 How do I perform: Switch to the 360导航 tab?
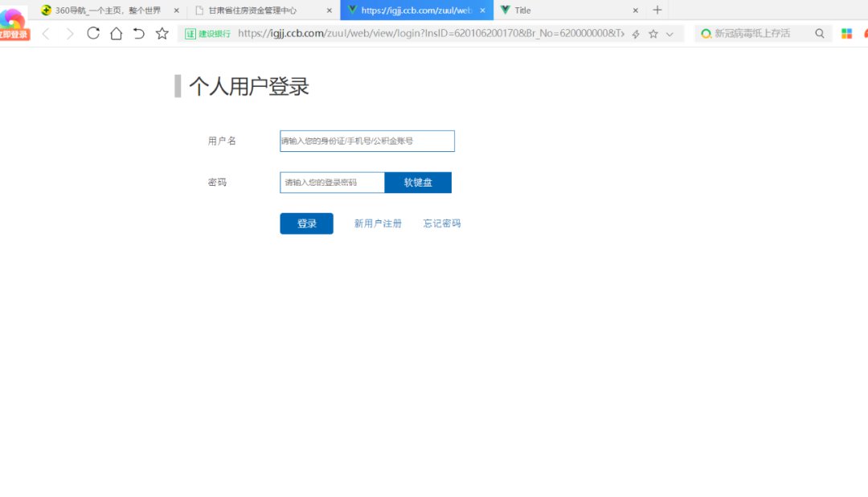[107, 10]
